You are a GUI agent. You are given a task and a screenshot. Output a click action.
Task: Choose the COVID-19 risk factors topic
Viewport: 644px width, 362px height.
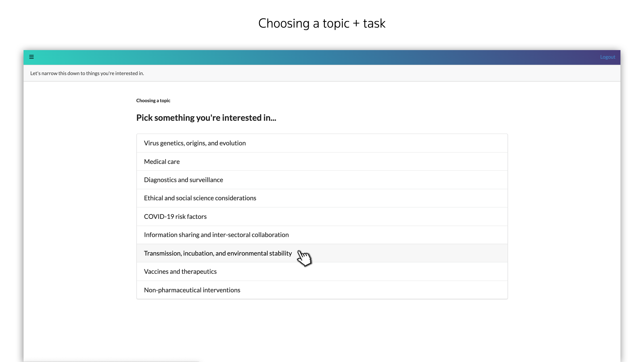point(175,217)
